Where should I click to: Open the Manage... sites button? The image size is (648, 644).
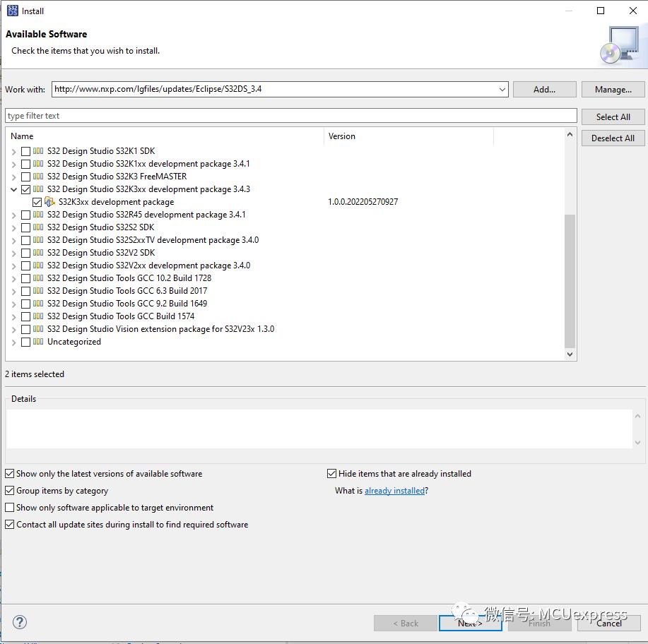[613, 89]
